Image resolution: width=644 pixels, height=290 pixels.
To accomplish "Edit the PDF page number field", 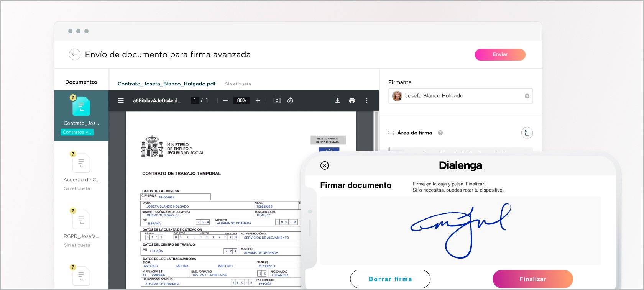I will pos(195,100).
